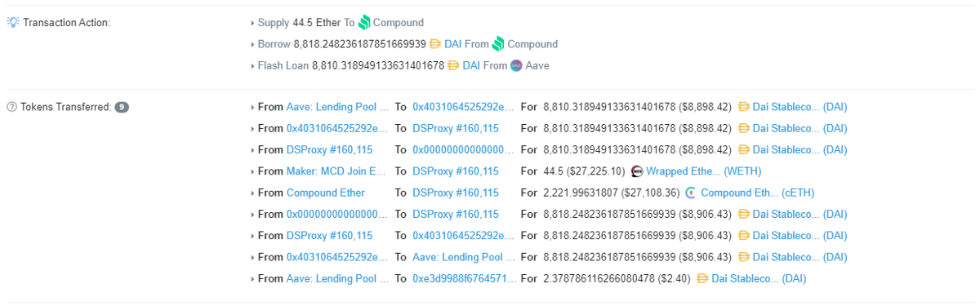
Task: Open Maker: MCD Join E... address link
Action: [x=336, y=171]
